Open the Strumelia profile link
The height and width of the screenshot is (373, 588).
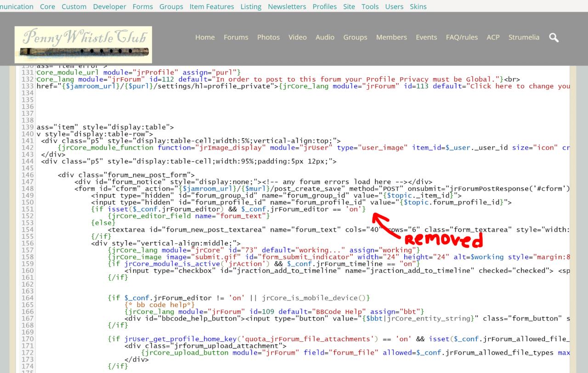(x=524, y=37)
